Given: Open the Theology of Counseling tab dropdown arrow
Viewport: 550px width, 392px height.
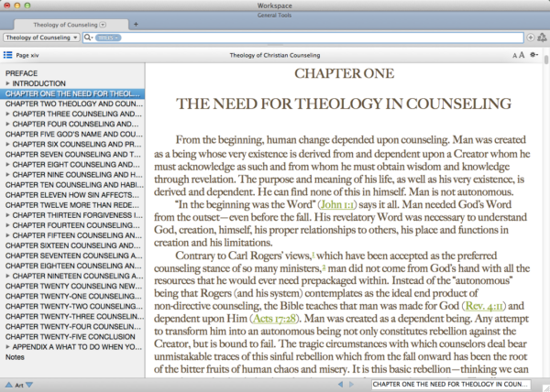Looking at the screenshot, I should [x=103, y=25].
